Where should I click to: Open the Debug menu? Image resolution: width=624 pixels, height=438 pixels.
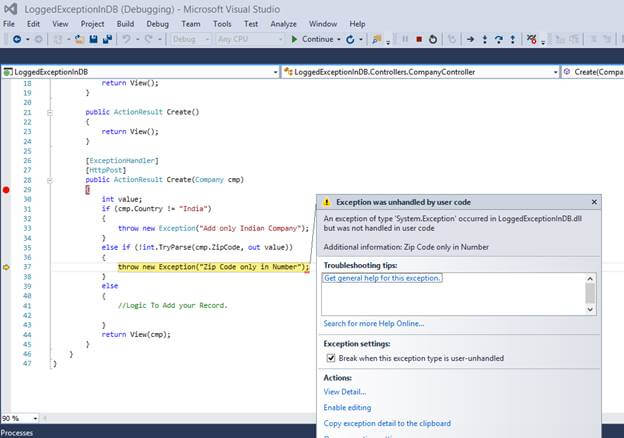[x=157, y=22]
